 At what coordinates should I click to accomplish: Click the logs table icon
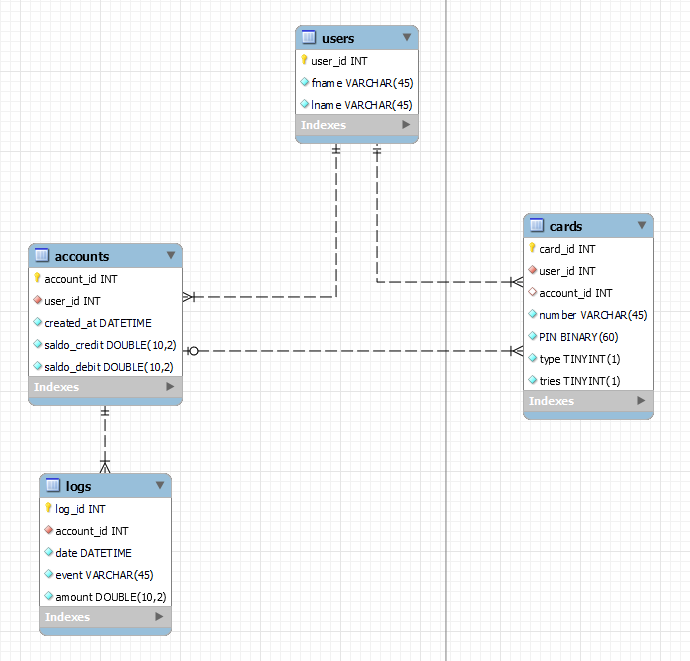click(x=53, y=485)
